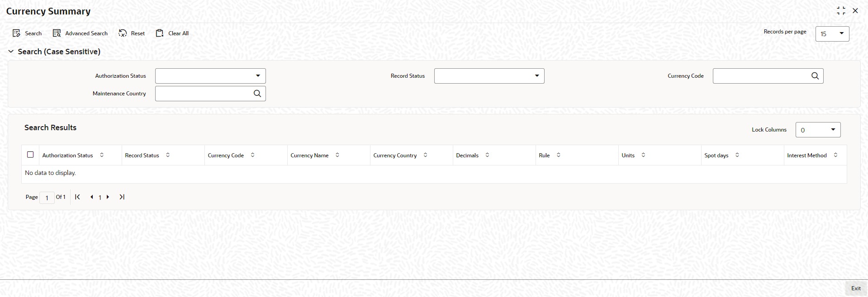Click the collapse window icon
Viewport: 868px width, 297px height.
click(841, 11)
